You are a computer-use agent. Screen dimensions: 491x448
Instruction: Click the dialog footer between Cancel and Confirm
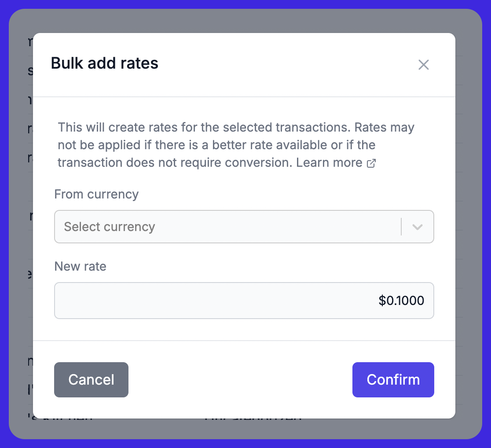[240, 380]
